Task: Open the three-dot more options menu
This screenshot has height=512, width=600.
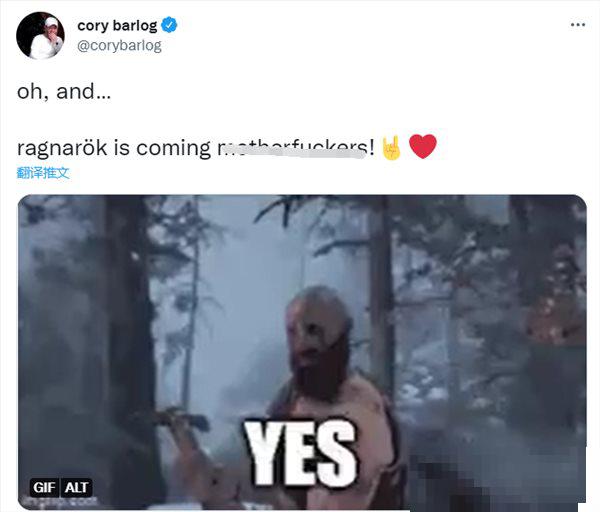Action: tap(578, 25)
